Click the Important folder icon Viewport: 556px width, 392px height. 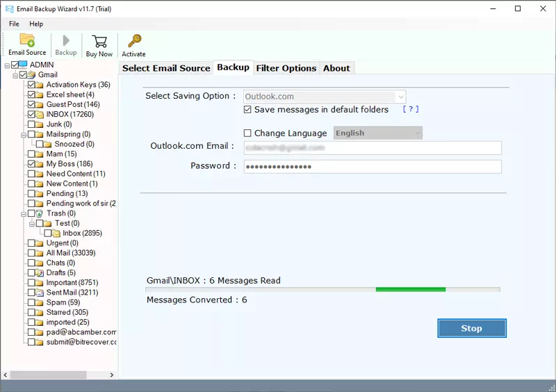click(x=40, y=283)
